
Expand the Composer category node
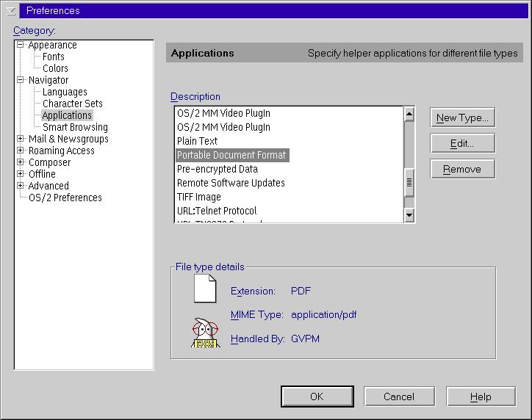click(21, 162)
